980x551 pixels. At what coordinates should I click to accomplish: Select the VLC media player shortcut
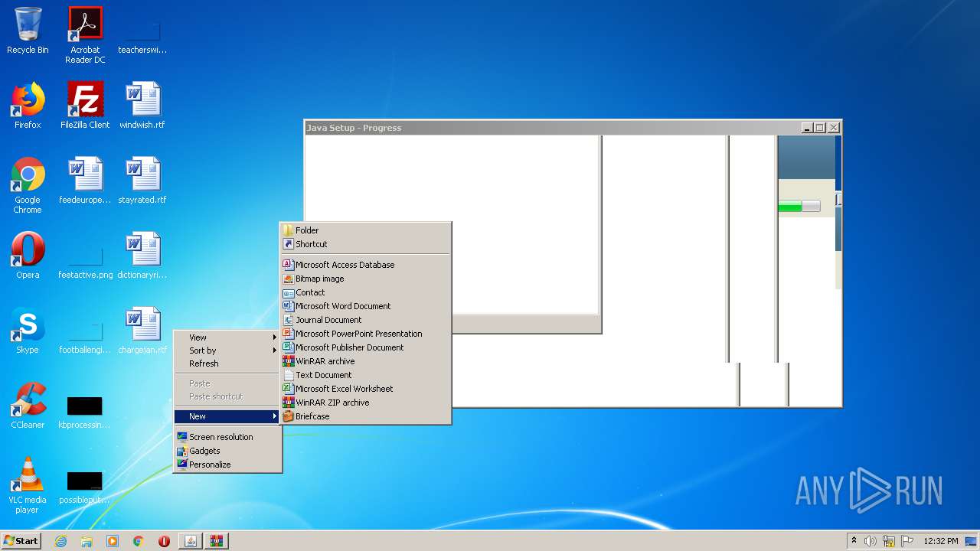(28, 485)
